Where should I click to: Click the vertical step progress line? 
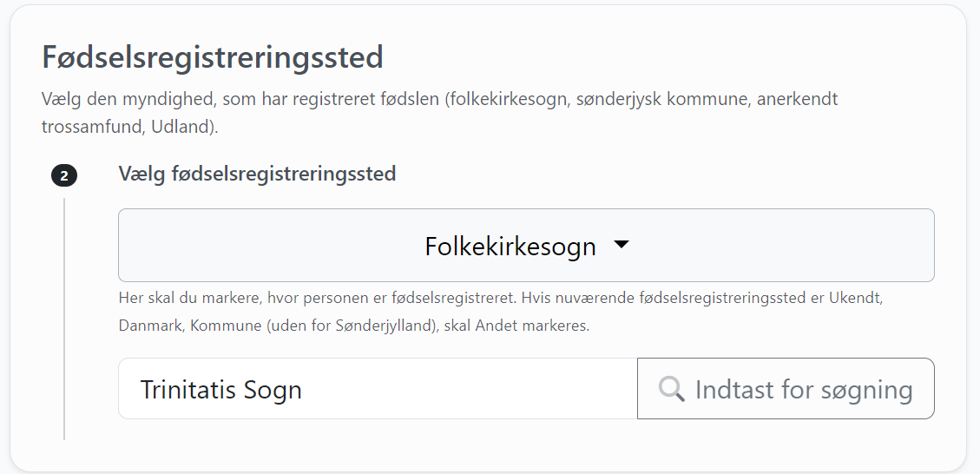(64, 319)
